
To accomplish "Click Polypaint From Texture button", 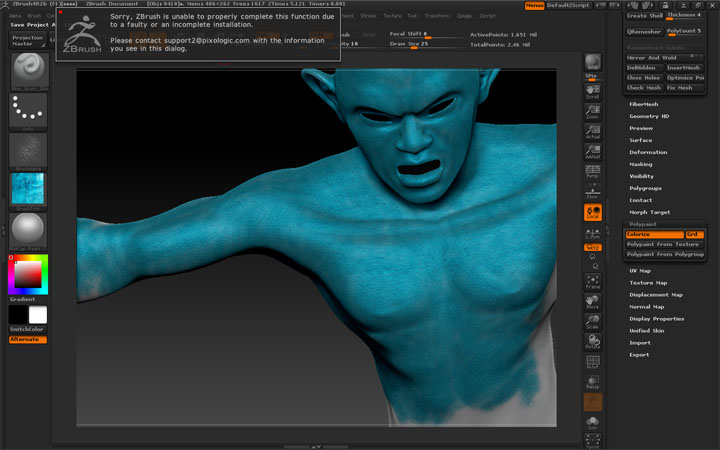I will (663, 244).
